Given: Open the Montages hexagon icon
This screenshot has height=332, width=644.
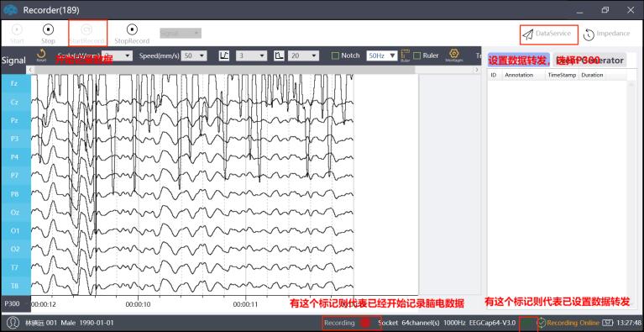Looking at the screenshot, I should tap(454, 54).
